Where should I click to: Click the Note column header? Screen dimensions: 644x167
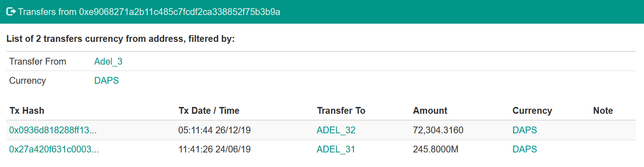coord(603,111)
